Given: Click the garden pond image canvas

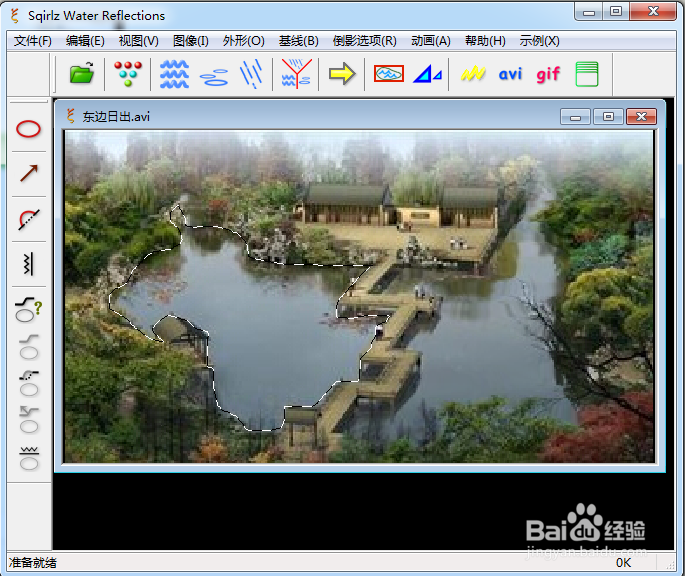Looking at the screenshot, I should click(x=359, y=296).
